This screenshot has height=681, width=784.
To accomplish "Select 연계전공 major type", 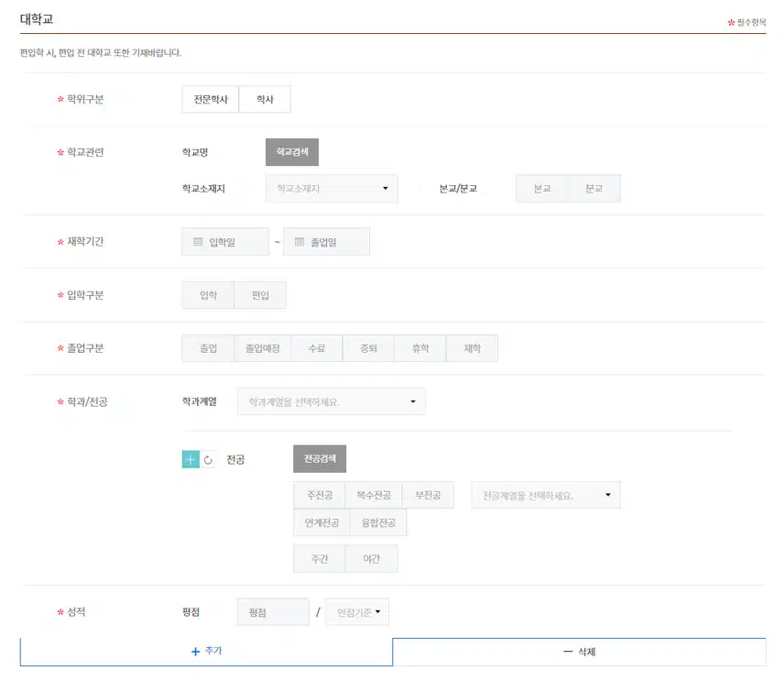I will click(x=321, y=522).
